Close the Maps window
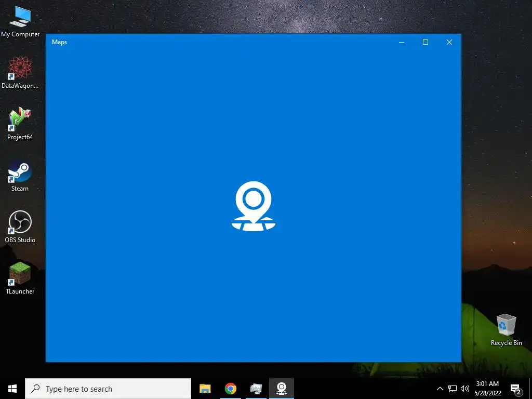This screenshot has width=532, height=399. [449, 42]
